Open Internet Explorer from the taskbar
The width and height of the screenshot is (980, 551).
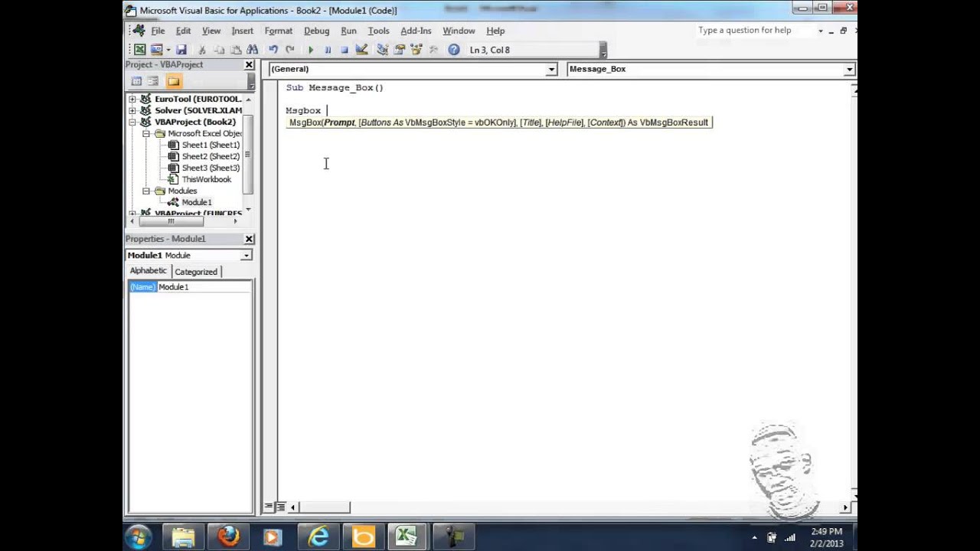tap(318, 536)
